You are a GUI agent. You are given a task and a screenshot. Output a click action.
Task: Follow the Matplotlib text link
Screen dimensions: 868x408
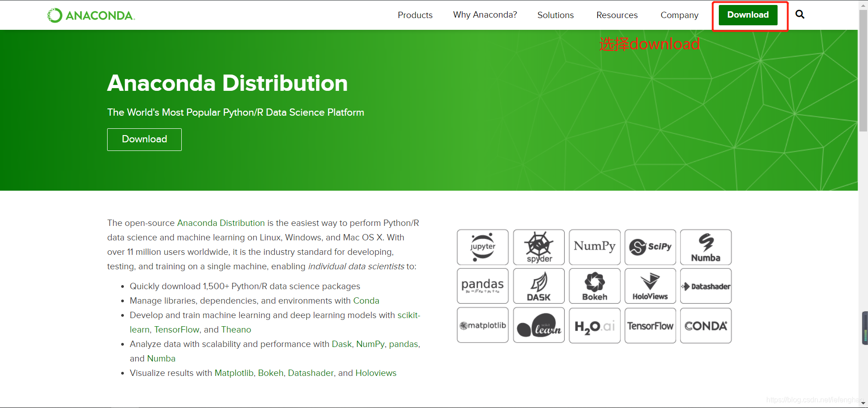click(x=234, y=373)
